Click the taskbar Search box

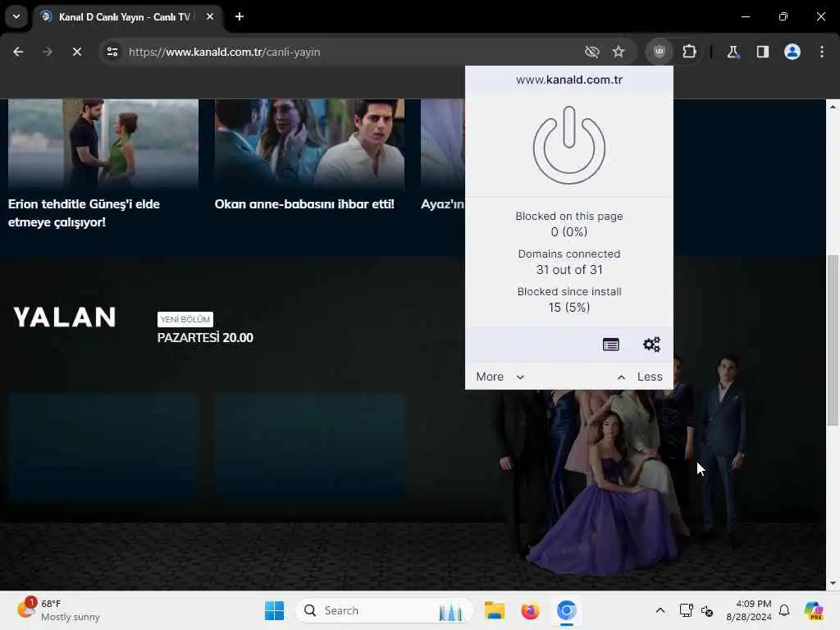(x=385, y=610)
